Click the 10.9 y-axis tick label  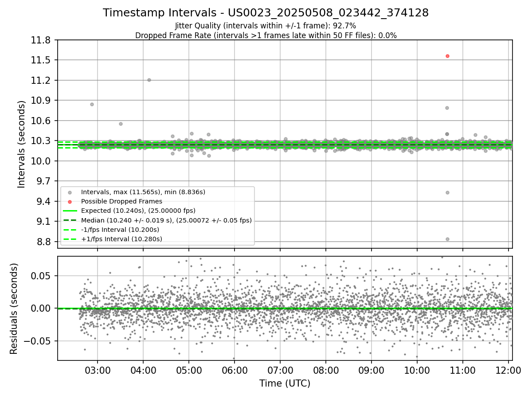(x=40, y=101)
